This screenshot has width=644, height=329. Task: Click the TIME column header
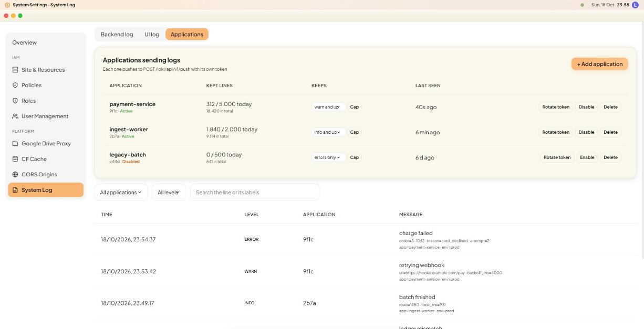pyautogui.click(x=107, y=215)
